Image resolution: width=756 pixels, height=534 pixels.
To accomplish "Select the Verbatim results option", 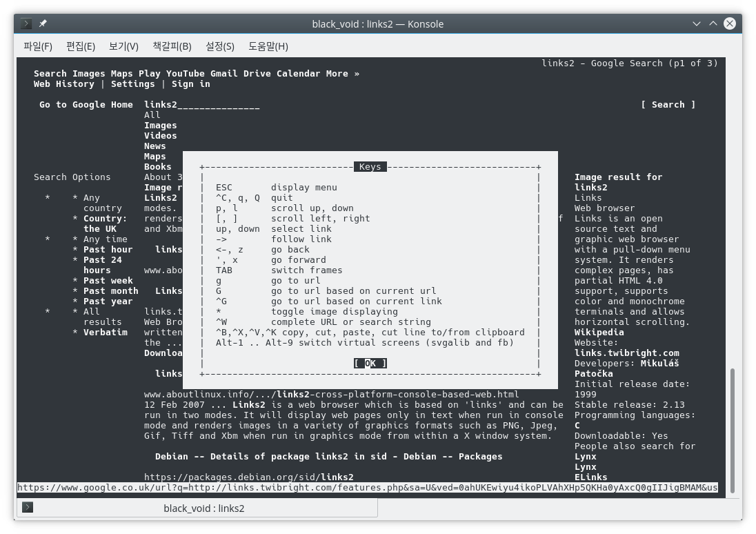I will click(106, 333).
